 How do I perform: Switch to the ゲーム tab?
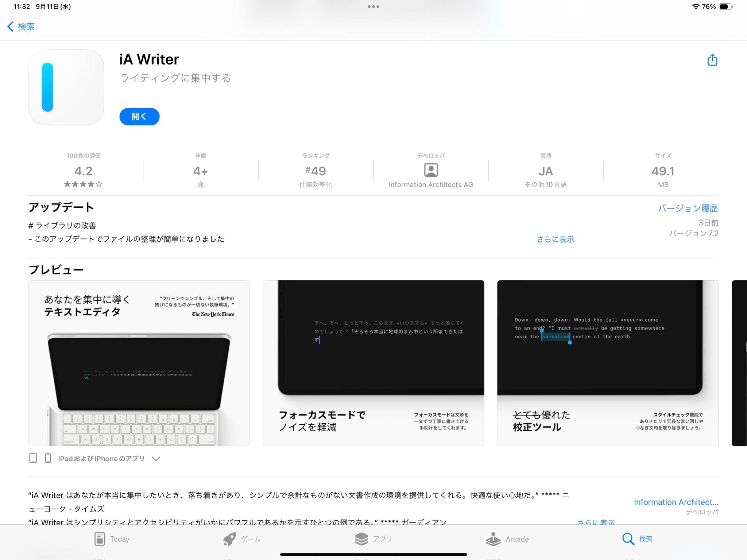241,539
